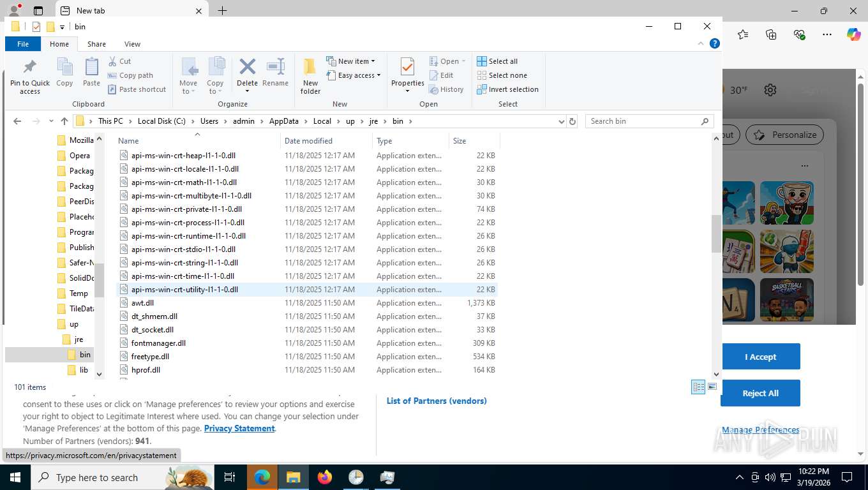Open Privacy Statement link
The image size is (868, 490).
point(239,428)
